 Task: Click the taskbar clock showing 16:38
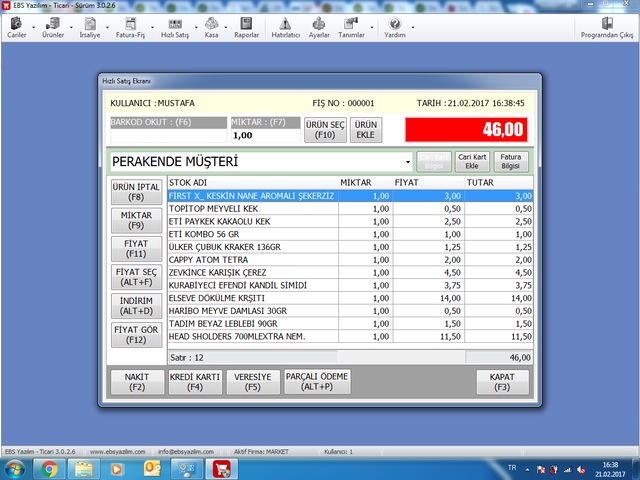(610, 469)
